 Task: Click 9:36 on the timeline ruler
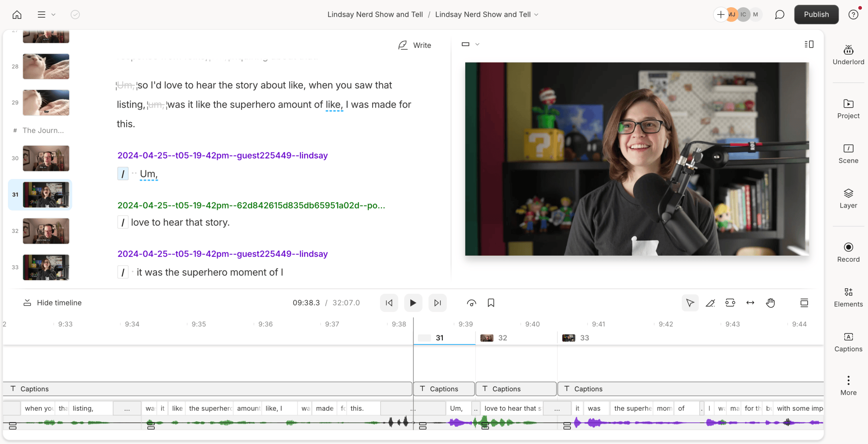pyautogui.click(x=265, y=324)
